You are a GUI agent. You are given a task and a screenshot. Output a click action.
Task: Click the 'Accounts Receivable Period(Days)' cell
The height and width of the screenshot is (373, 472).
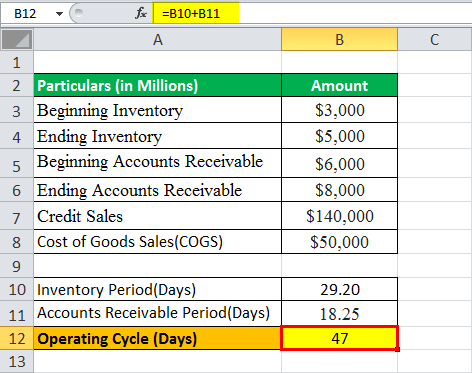pyautogui.click(x=158, y=314)
